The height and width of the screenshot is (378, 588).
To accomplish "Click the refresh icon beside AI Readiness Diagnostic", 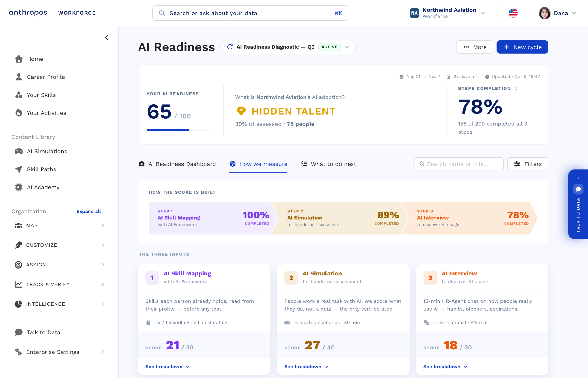I will [230, 47].
